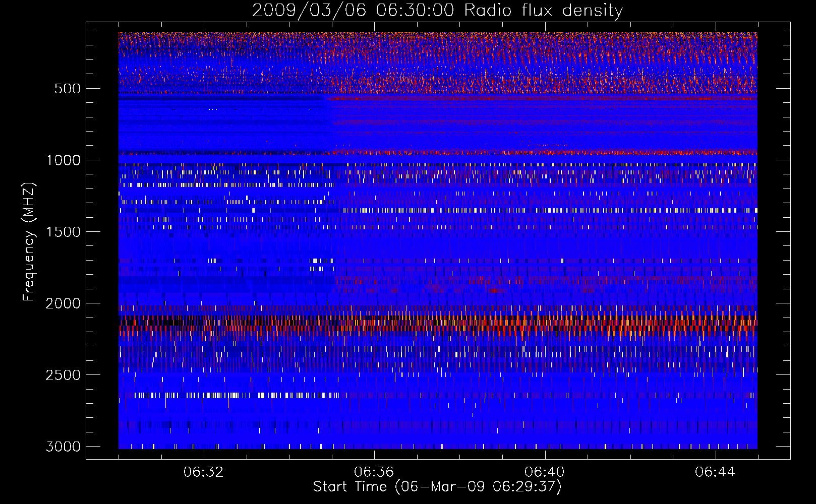Click the plot title '2009/03/06 06:30:00 Radio flux density'
Screen dimensions: 816x504
point(437,11)
